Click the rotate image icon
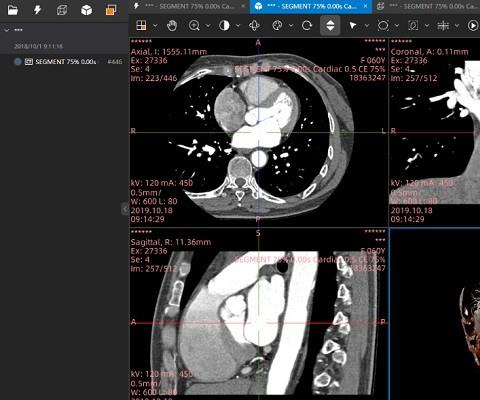 coord(307,26)
